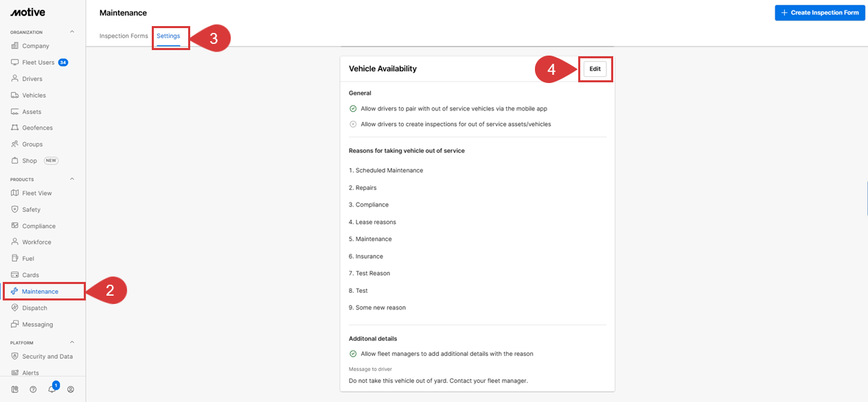
Task: Open Geofences icon in sidebar
Action: coord(15,128)
